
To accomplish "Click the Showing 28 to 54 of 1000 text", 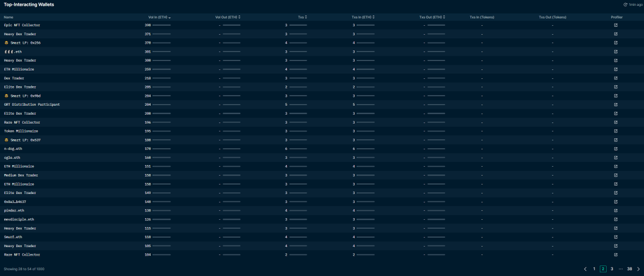I will click(24, 268).
